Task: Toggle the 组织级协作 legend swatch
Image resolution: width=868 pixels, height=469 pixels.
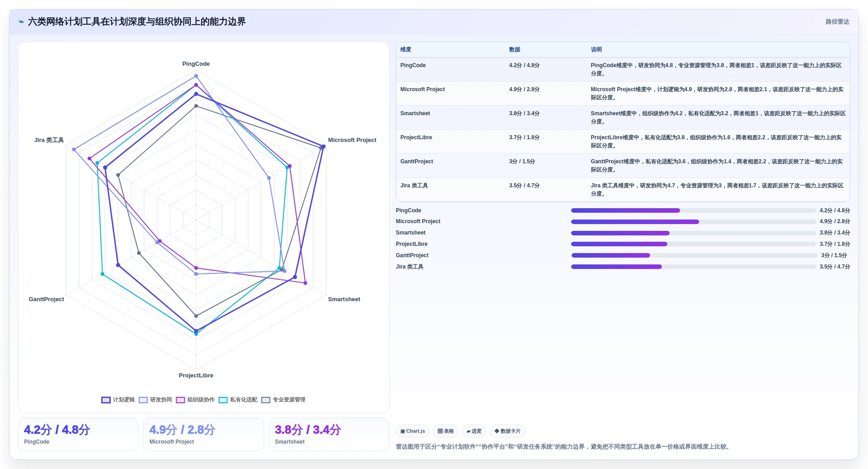Action: point(181,400)
